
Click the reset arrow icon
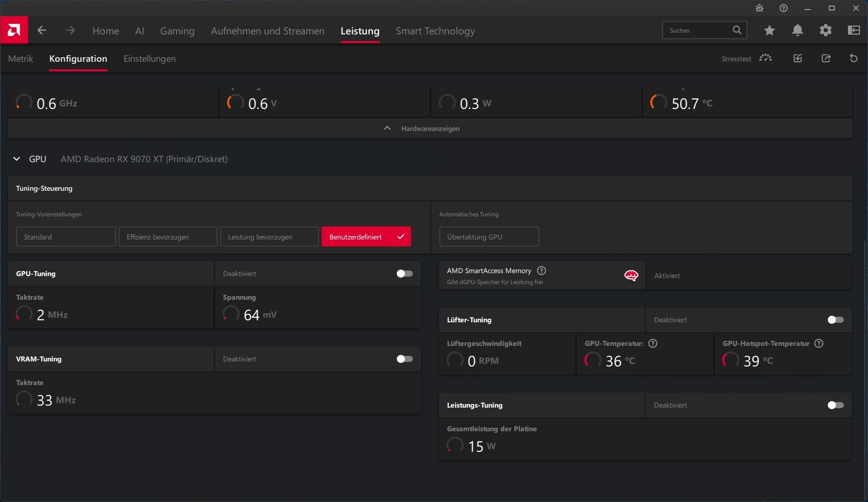[x=853, y=58]
